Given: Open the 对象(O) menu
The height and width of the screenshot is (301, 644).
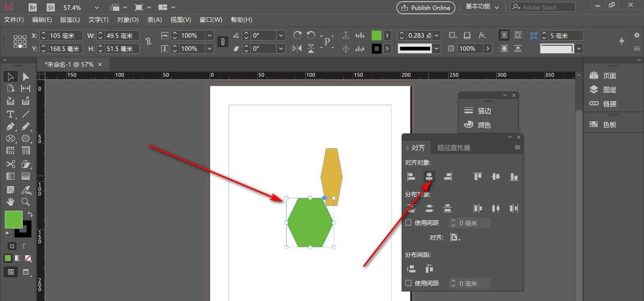Looking at the screenshot, I should click(x=128, y=20).
